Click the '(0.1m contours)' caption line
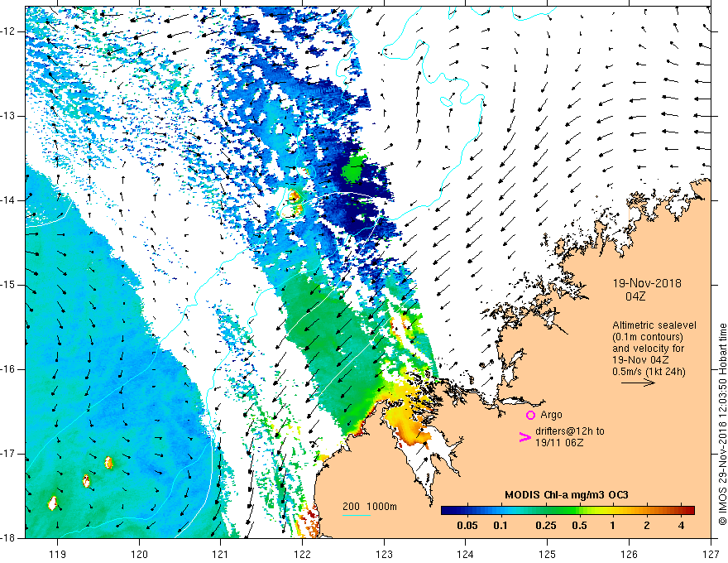Viewport: 728px width, 563px height. pyautogui.click(x=648, y=337)
